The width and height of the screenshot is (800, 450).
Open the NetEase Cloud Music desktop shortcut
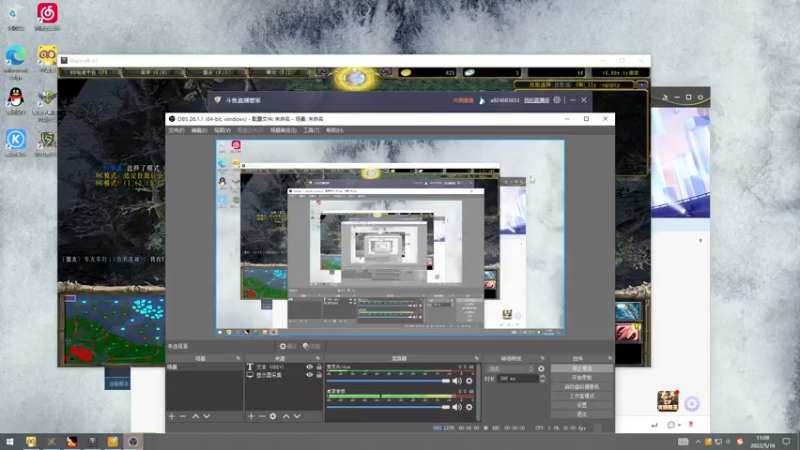[47, 16]
